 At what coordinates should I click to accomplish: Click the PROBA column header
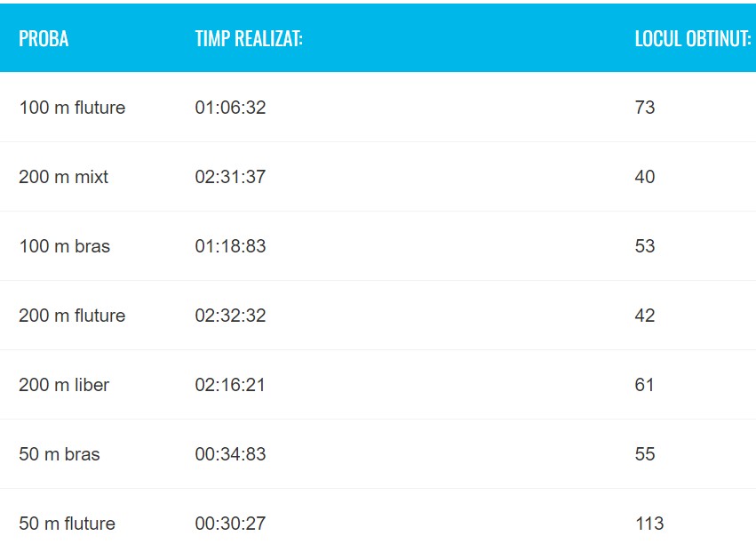click(44, 39)
